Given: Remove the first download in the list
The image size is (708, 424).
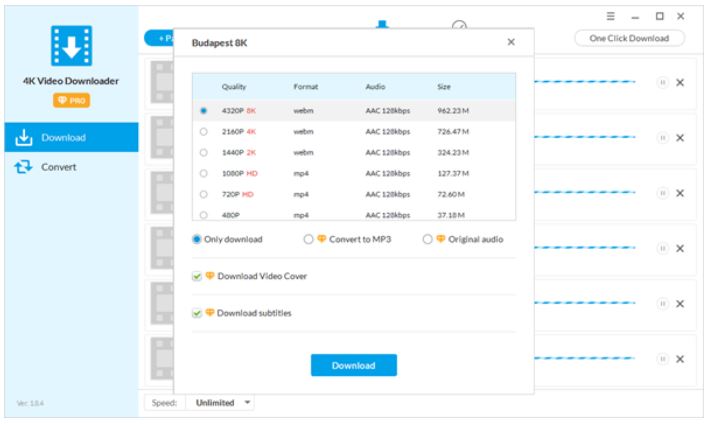Looking at the screenshot, I should click(x=680, y=83).
